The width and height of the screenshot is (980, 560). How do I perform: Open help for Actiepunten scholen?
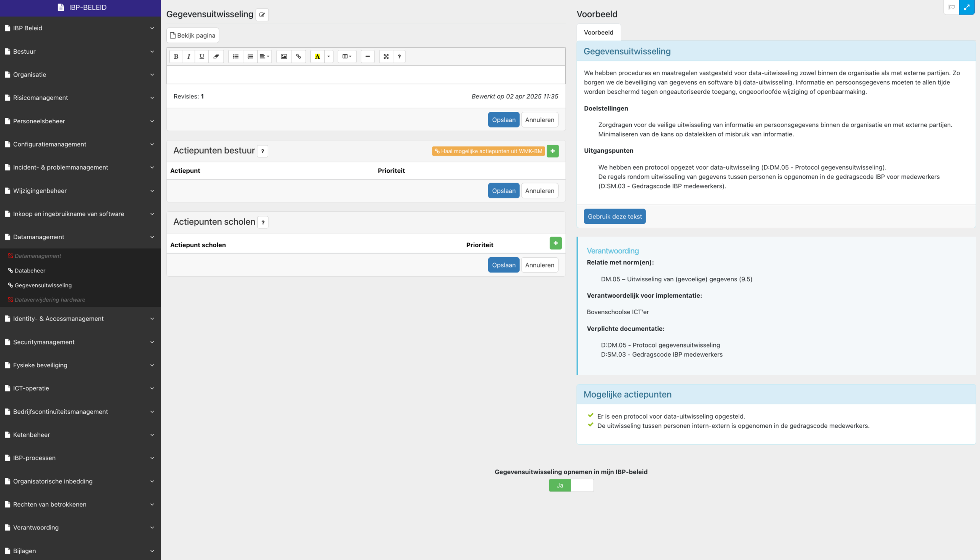263,222
